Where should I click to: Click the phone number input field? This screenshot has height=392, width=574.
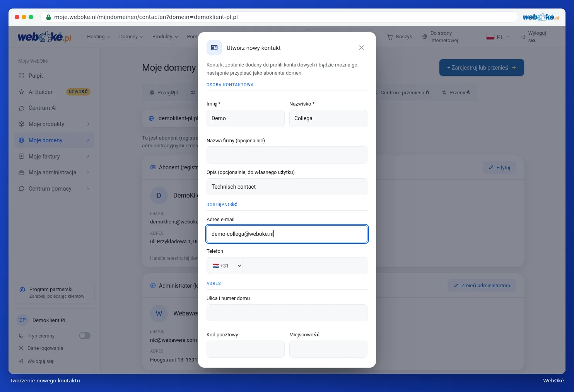click(305, 266)
